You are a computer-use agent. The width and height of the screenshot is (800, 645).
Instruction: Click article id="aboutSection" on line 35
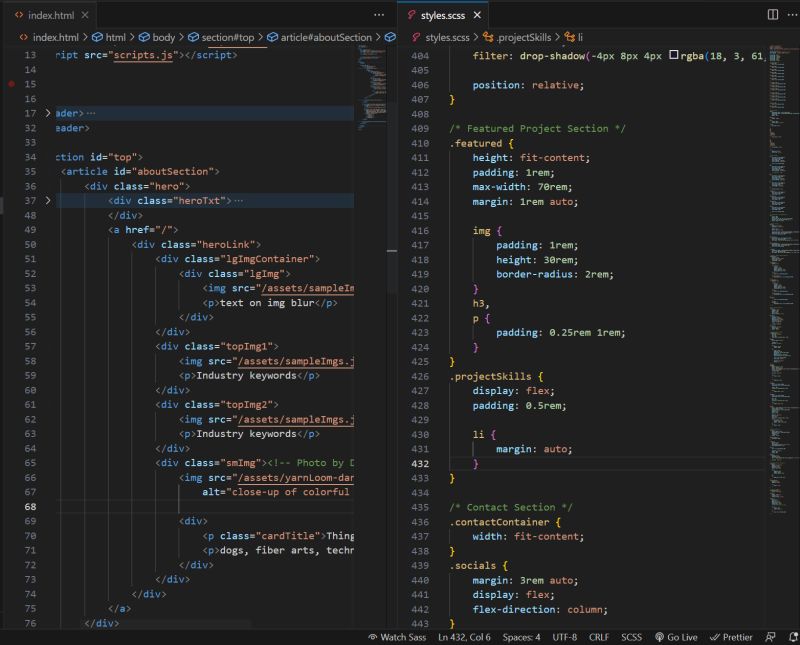[x=140, y=171]
